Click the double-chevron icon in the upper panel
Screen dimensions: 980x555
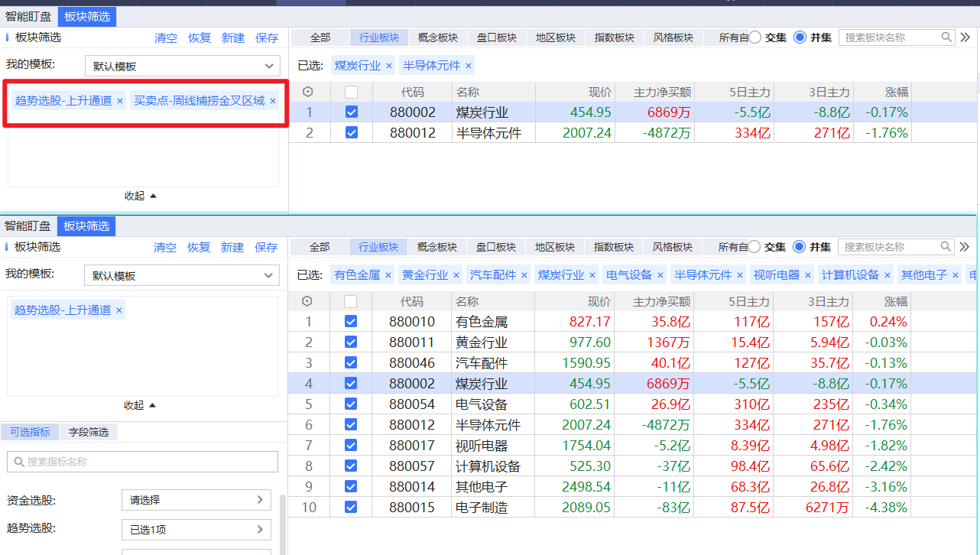coord(965,37)
